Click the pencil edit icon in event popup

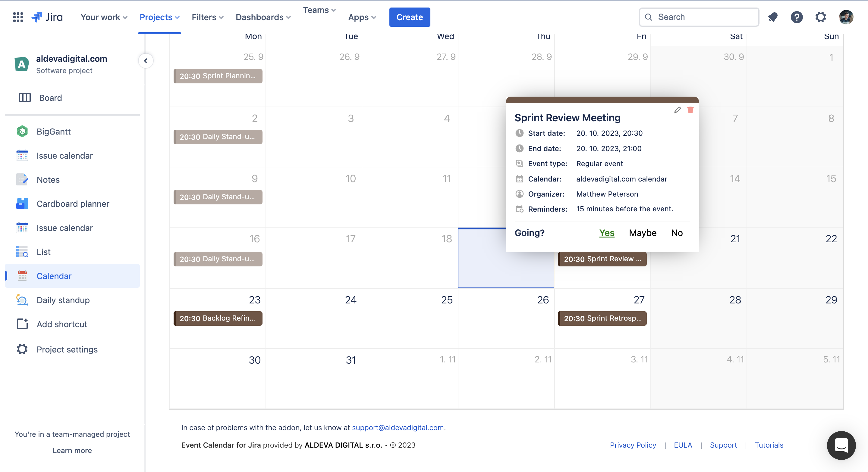[x=677, y=110]
